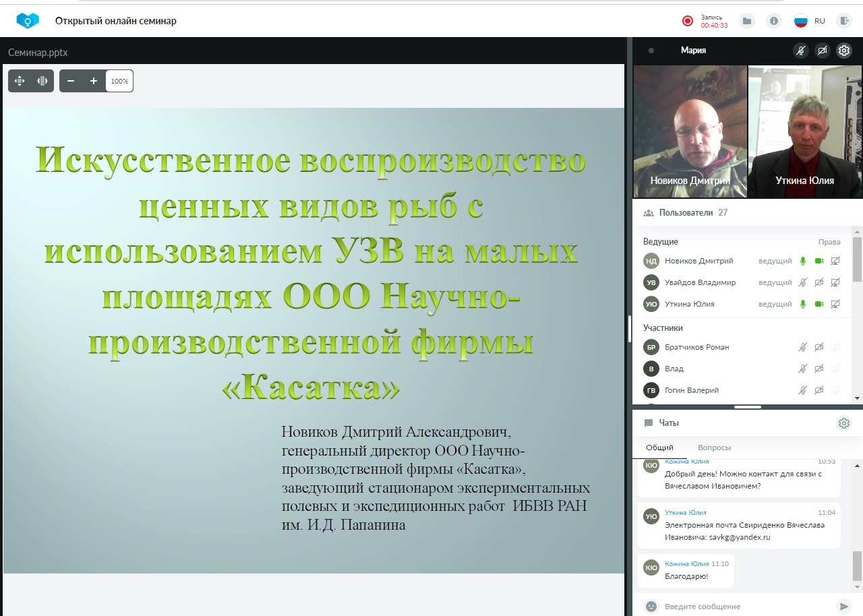Click the horizontal divider handle above Чаты
This screenshot has width=863, height=616.
(x=748, y=407)
